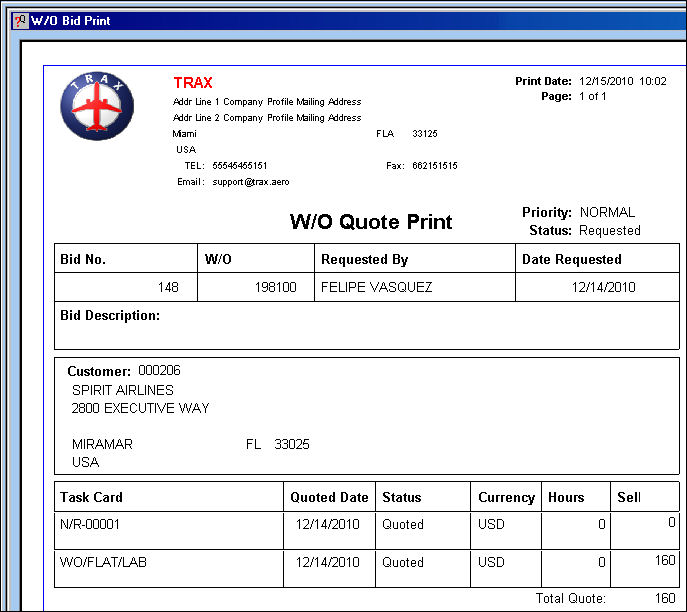The height and width of the screenshot is (612, 687).
Task: Click USD currency in the N/R-00001 row
Action: (x=491, y=524)
